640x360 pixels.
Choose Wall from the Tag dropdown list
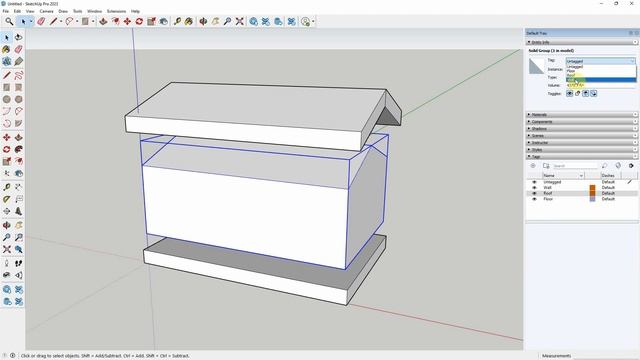[x=600, y=80]
